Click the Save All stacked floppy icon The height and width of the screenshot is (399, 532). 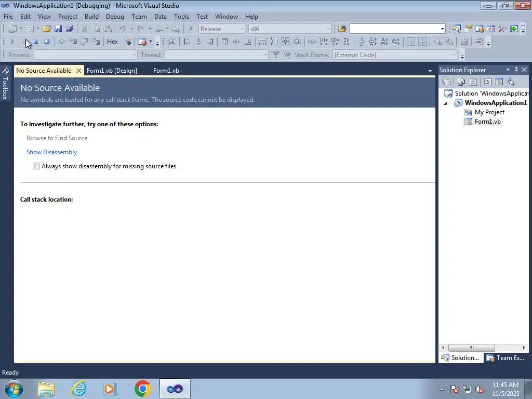pos(70,29)
